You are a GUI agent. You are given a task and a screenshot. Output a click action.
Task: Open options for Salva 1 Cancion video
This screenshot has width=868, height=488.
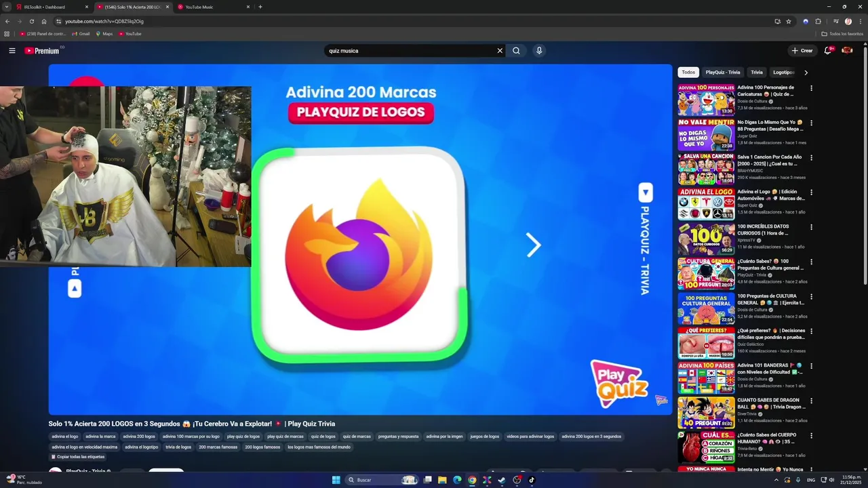(811, 157)
